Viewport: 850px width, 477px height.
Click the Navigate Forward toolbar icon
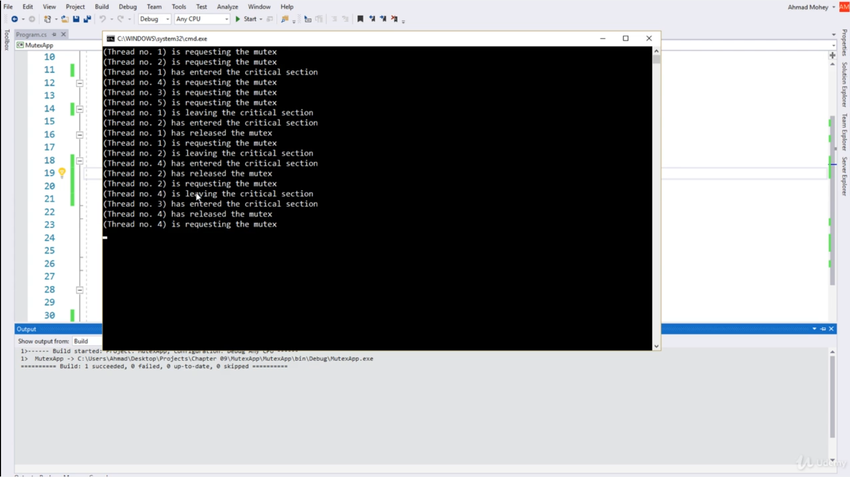tap(32, 19)
